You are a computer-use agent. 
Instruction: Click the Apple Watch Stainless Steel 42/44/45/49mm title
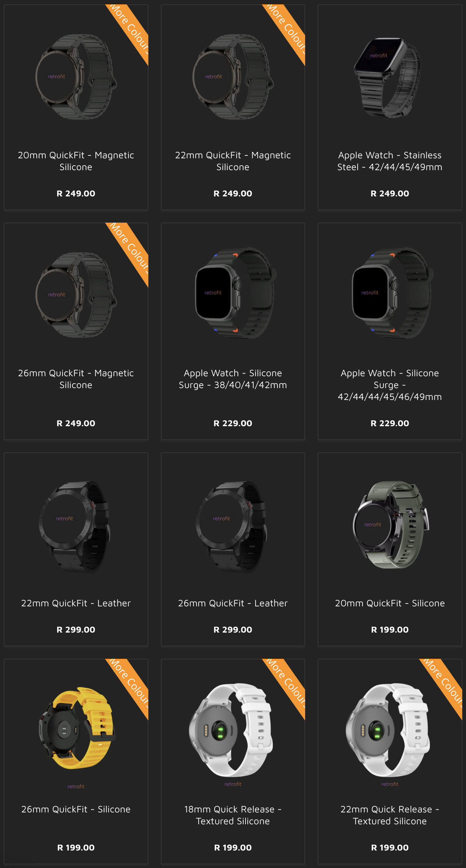point(390,161)
